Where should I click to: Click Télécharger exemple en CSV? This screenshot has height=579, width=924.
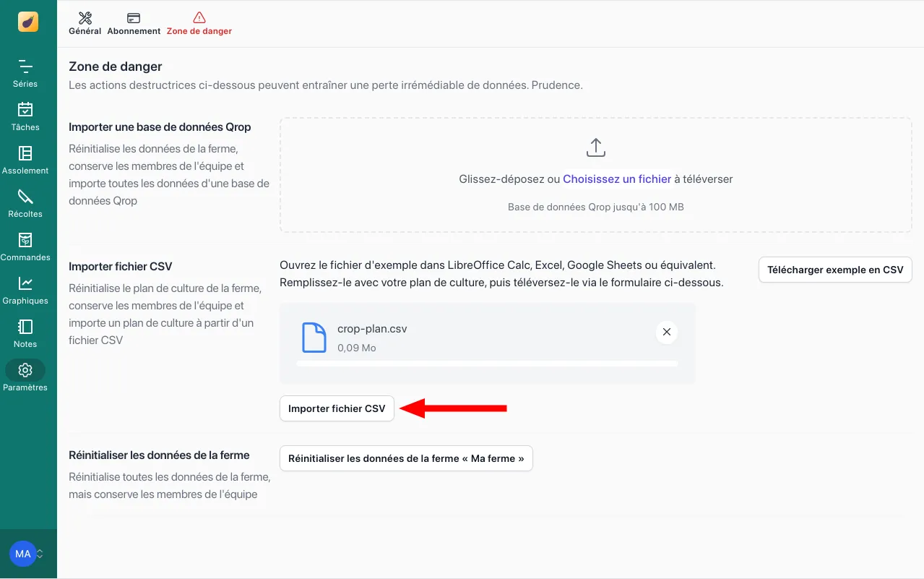coord(835,269)
